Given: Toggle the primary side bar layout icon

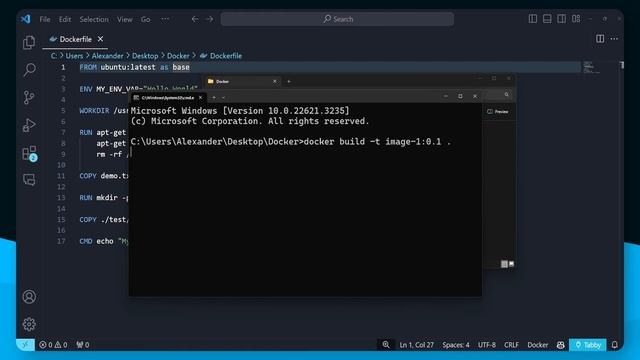Looking at the screenshot, I should [x=533, y=19].
